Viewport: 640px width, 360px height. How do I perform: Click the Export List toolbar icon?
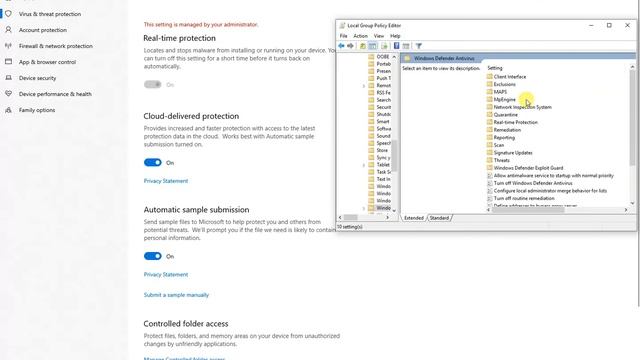pos(384,46)
